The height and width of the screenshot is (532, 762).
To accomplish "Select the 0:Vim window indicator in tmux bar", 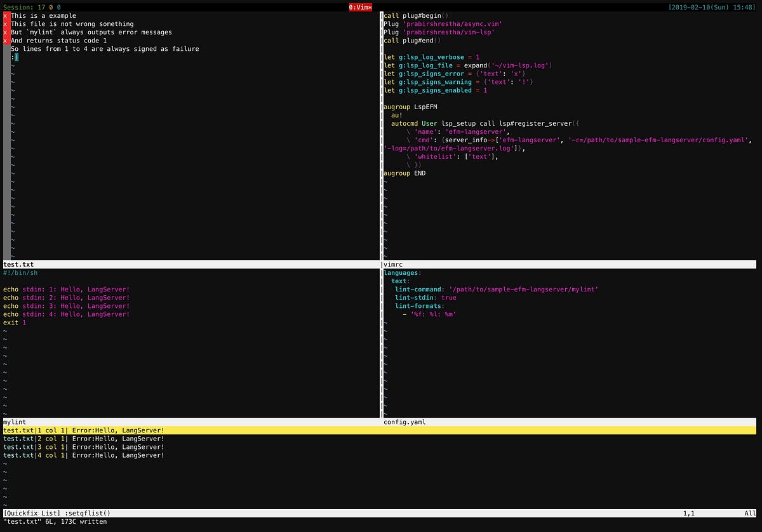I will [x=359, y=7].
